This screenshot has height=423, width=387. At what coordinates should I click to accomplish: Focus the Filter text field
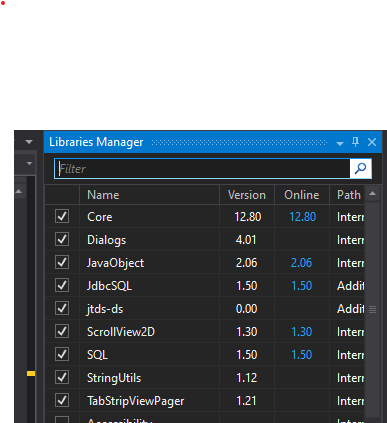click(202, 169)
